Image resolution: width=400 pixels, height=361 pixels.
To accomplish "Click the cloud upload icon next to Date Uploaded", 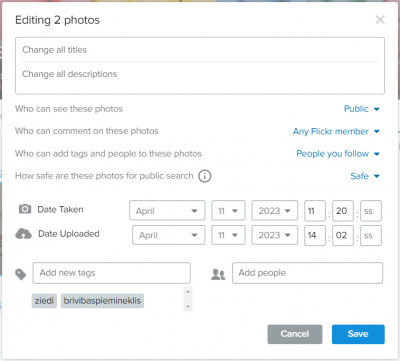I will [23, 234].
